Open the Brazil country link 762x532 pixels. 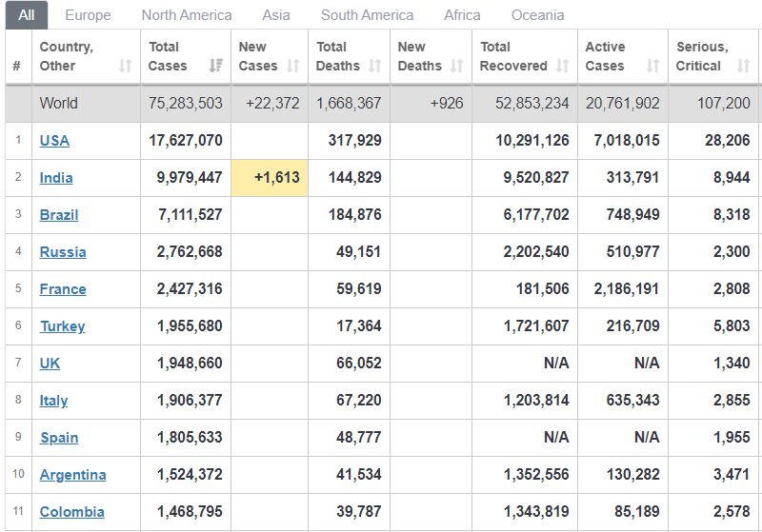pyautogui.click(x=59, y=214)
